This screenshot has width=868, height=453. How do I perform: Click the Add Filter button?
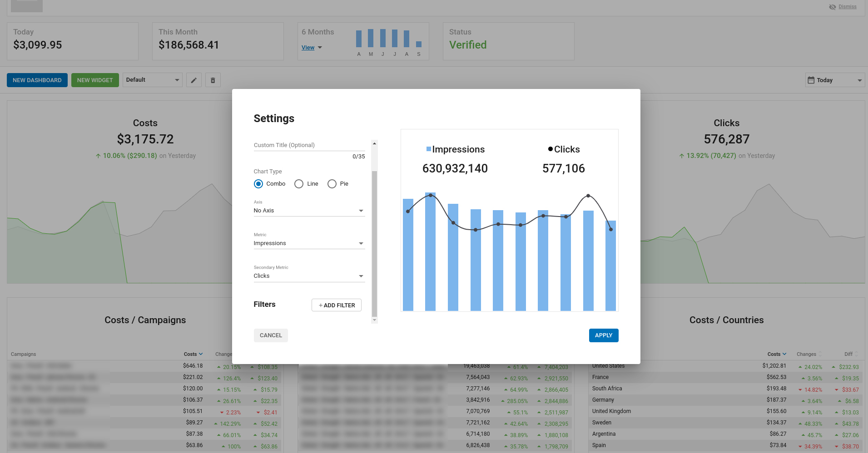pyautogui.click(x=337, y=305)
